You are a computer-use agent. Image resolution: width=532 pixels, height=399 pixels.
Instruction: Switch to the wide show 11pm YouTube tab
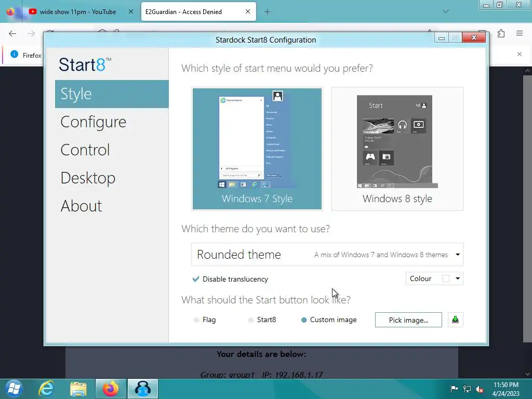(78, 12)
